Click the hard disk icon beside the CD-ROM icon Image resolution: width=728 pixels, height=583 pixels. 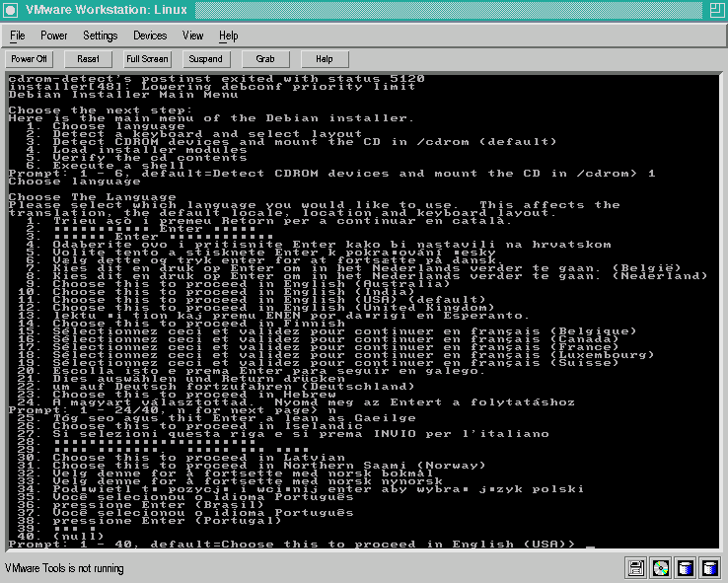pyautogui.click(x=686, y=567)
